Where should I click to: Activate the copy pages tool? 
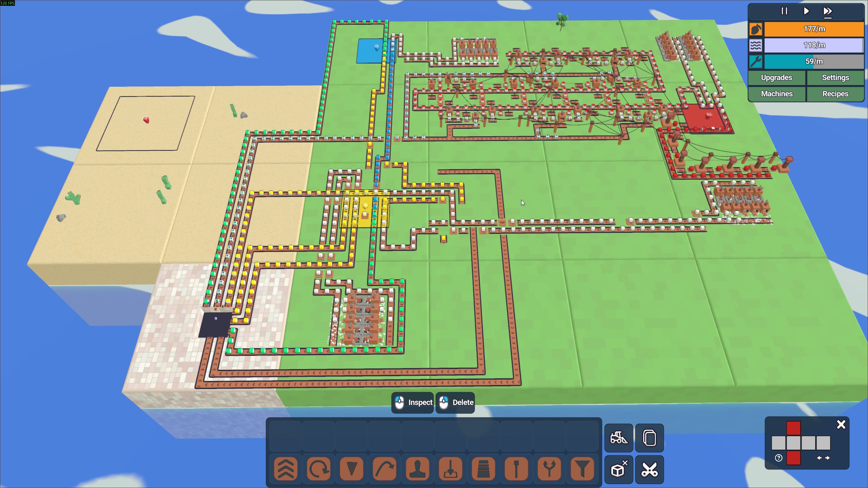click(x=650, y=438)
